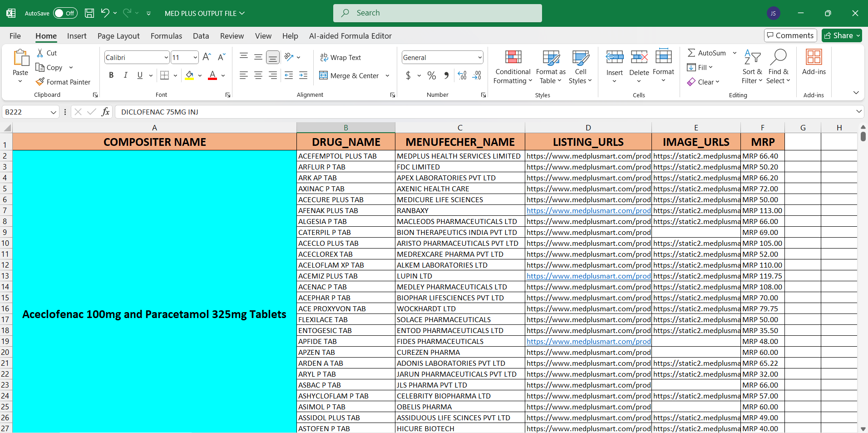Toggle AutoSave switch on
This screenshot has height=433, width=868.
pyautogui.click(x=65, y=13)
